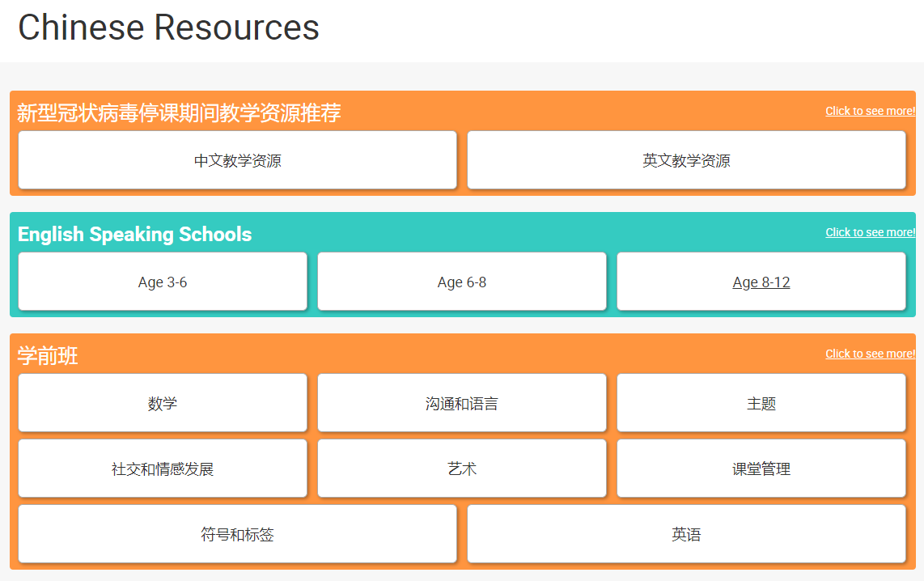Open the 沟通和语言 category
This screenshot has width=924, height=581.
coord(462,403)
